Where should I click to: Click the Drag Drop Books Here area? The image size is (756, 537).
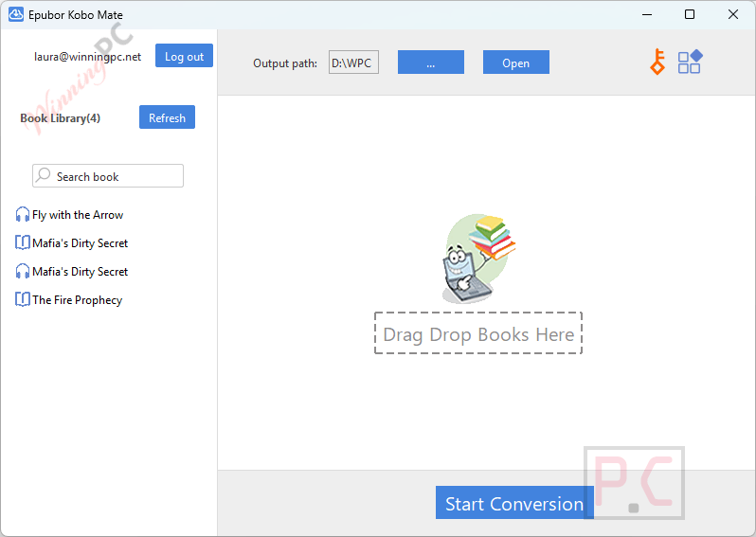(x=478, y=333)
